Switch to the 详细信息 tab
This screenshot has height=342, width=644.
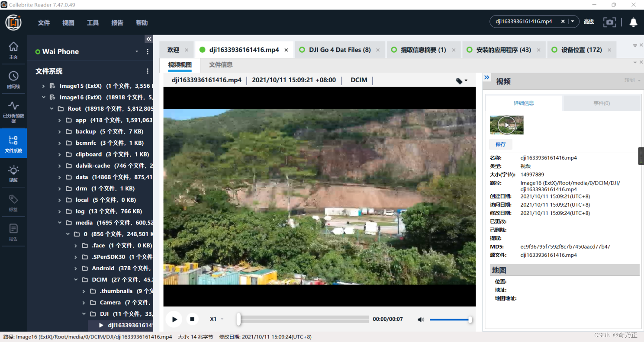point(524,103)
